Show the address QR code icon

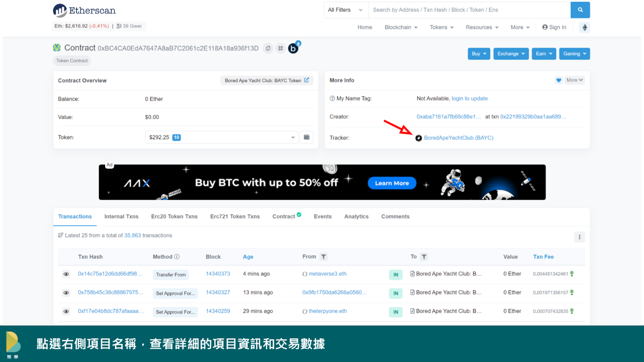[281, 48]
